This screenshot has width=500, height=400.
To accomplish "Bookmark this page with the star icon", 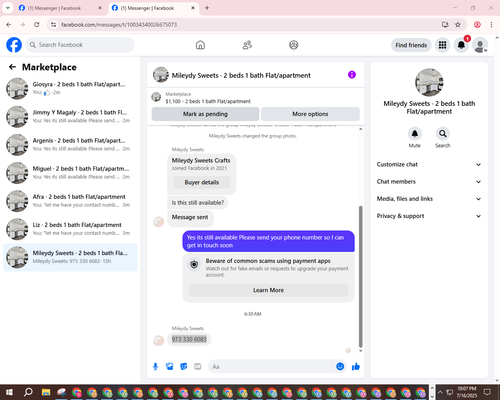I will [x=458, y=25].
